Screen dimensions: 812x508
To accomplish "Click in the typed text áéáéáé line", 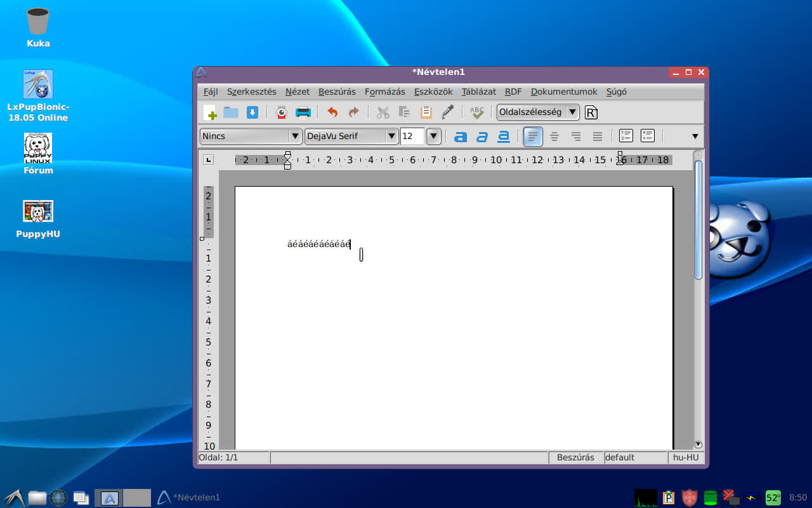I will tap(318, 244).
